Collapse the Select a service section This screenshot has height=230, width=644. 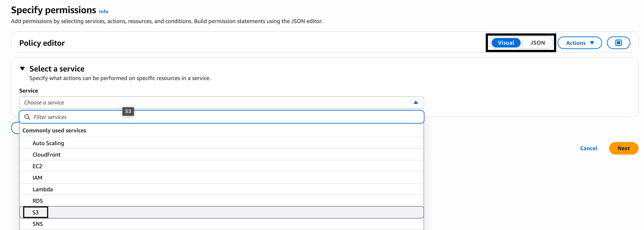point(23,69)
